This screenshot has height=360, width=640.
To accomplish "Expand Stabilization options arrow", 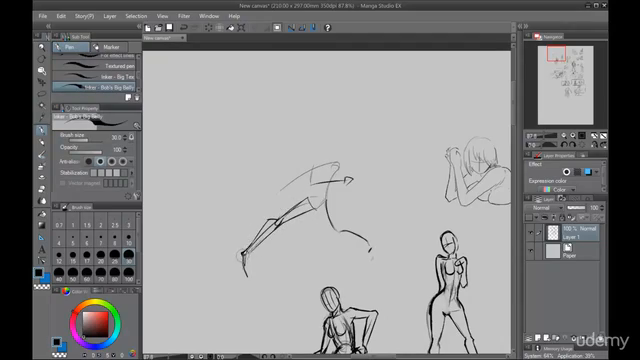I will [x=131, y=173].
